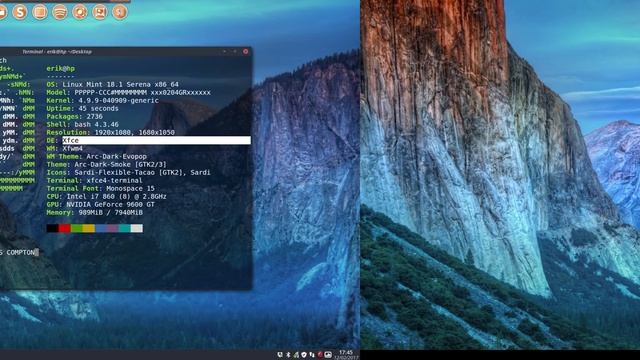The width and height of the screenshot is (640, 360).
Task: Click the Uptime "45 seconds" text
Action: pos(98,109)
